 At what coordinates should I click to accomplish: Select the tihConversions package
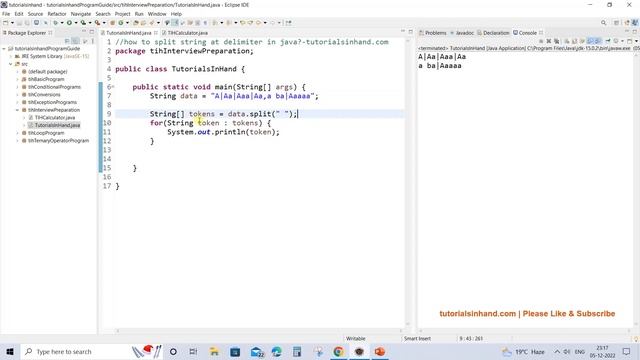pos(44,95)
